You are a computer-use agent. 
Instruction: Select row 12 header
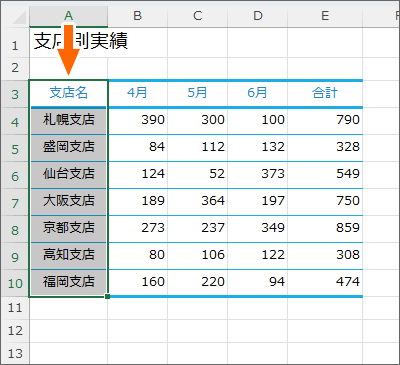[15, 331]
